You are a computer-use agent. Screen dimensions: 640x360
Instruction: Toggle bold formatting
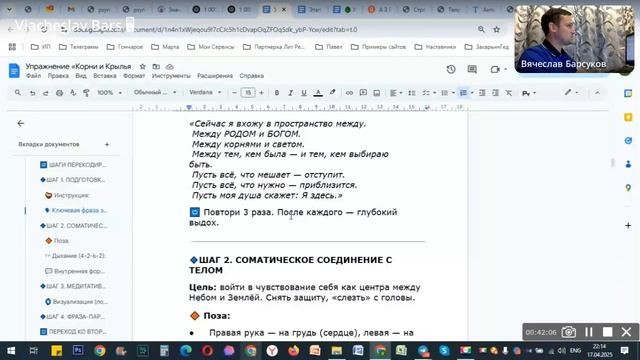277,93
